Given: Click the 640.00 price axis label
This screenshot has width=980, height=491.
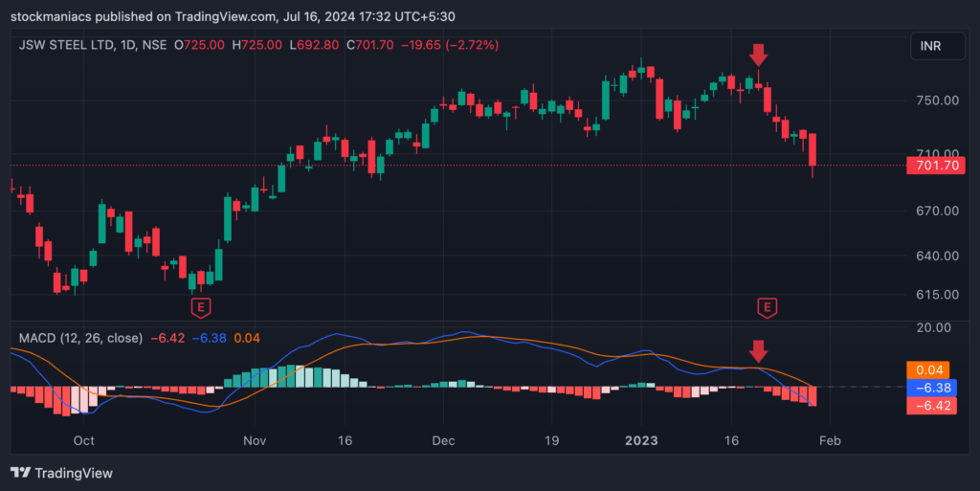Looking at the screenshot, I should click(x=937, y=256).
